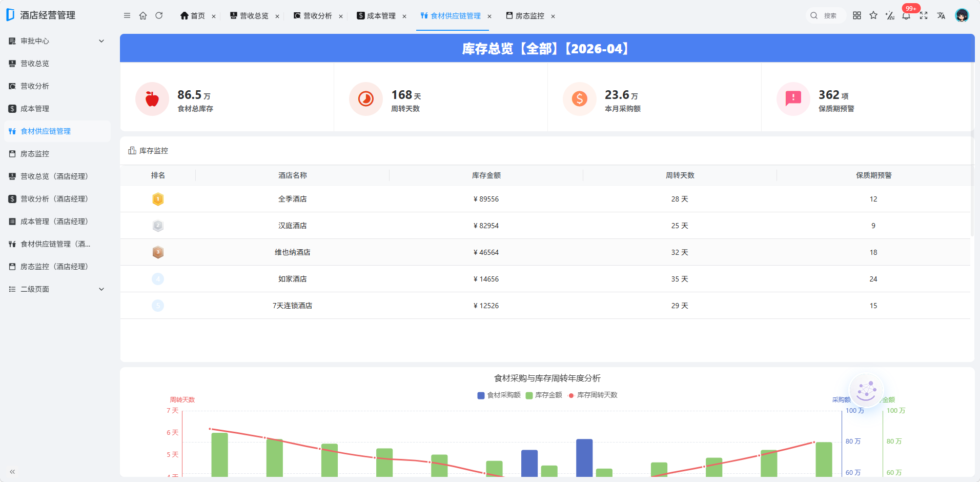The image size is (980, 482).
Task: Click ¥ 14656 amount for 如家酒店
Action: [x=486, y=279]
